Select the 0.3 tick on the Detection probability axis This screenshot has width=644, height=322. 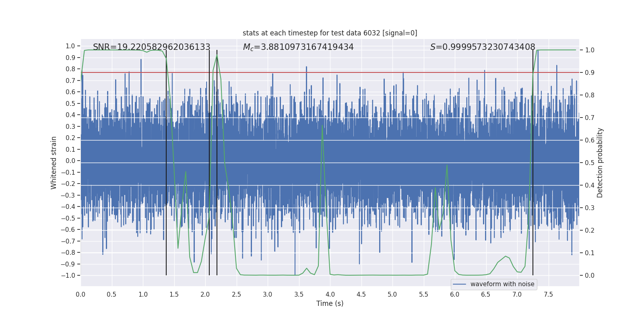(x=590, y=208)
